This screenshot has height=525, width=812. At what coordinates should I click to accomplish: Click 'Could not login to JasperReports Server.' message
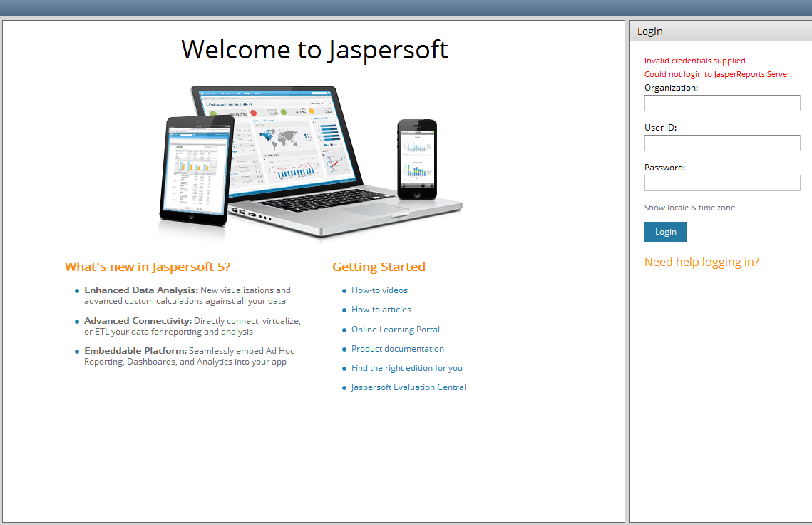[x=719, y=74]
